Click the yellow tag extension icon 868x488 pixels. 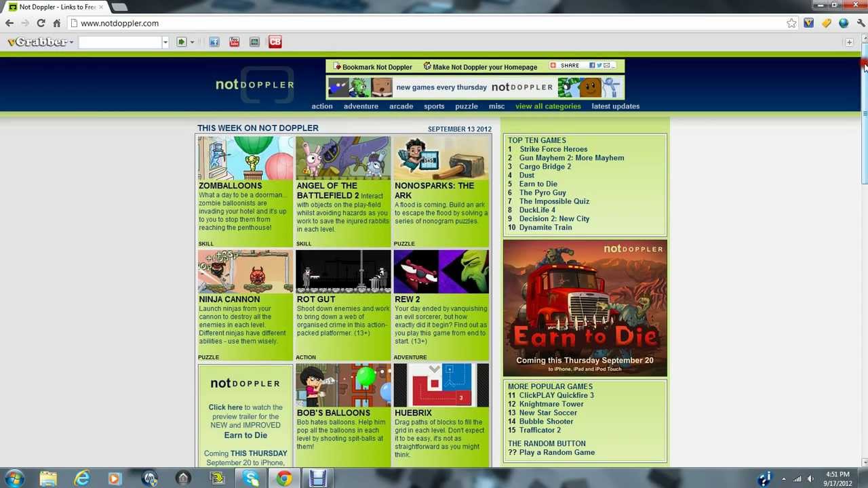point(826,23)
